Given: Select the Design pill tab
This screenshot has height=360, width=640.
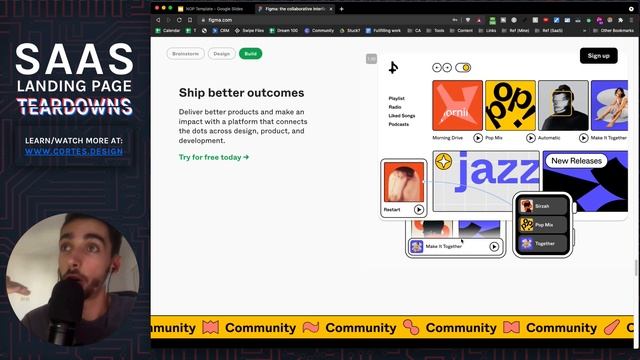Looking at the screenshot, I should point(222,54).
